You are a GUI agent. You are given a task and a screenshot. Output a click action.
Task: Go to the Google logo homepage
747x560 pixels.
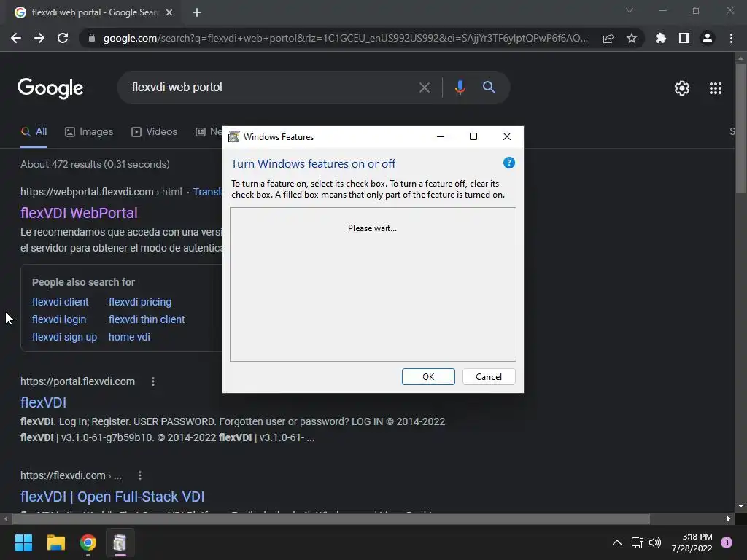(50, 88)
